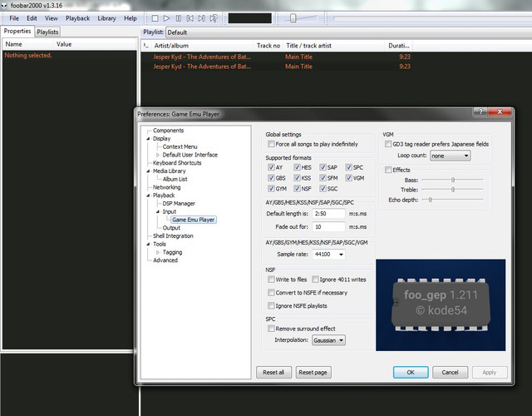Uncheck the SGC format checkbox
The height and width of the screenshot is (416, 532).
323,189
